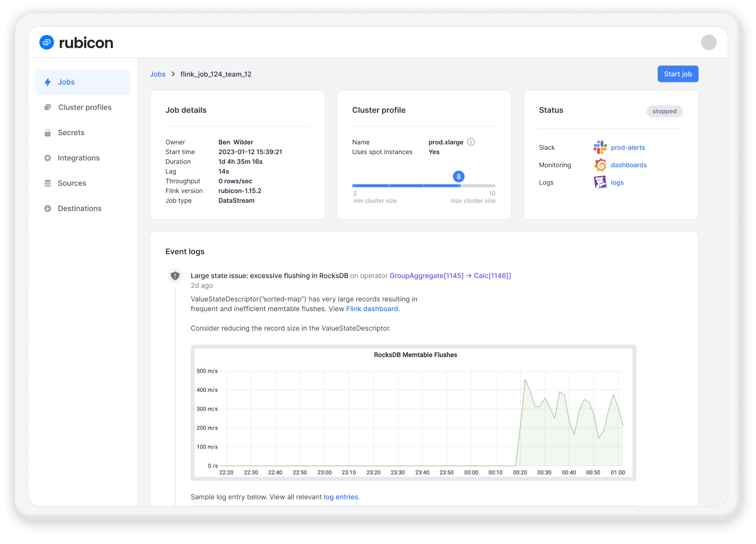Click the owner name Ben Wilder
This screenshot has width=756, height=544.
(x=236, y=142)
